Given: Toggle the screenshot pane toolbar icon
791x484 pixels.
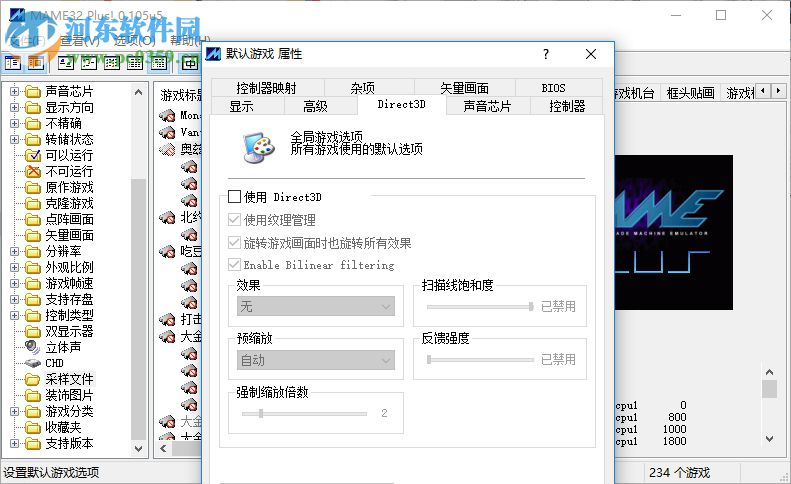Looking at the screenshot, I should pyautogui.click(x=36, y=63).
